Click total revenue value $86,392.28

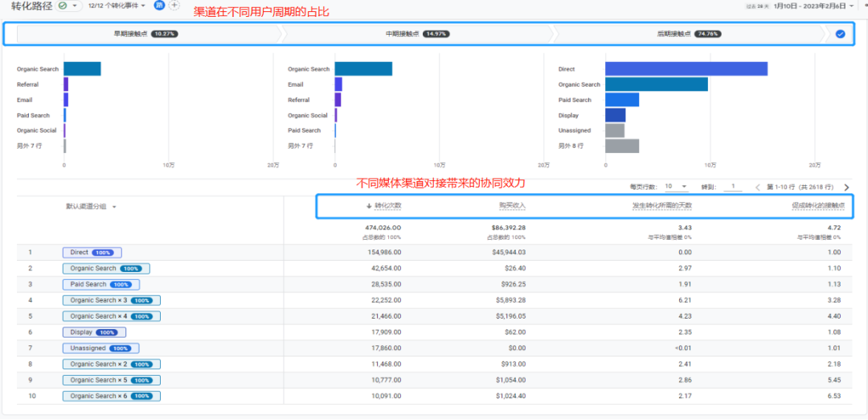(x=508, y=228)
